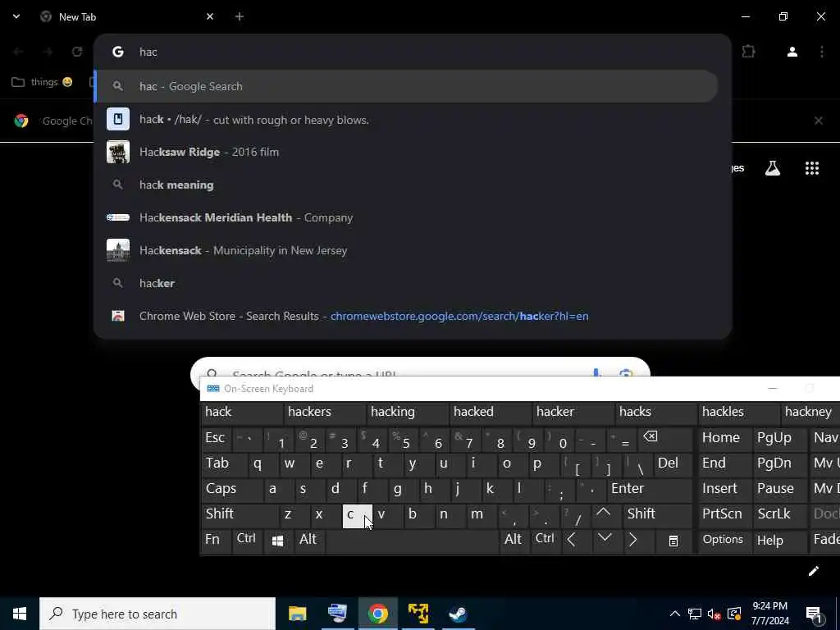Click the space bar on keyboard

tap(413, 541)
